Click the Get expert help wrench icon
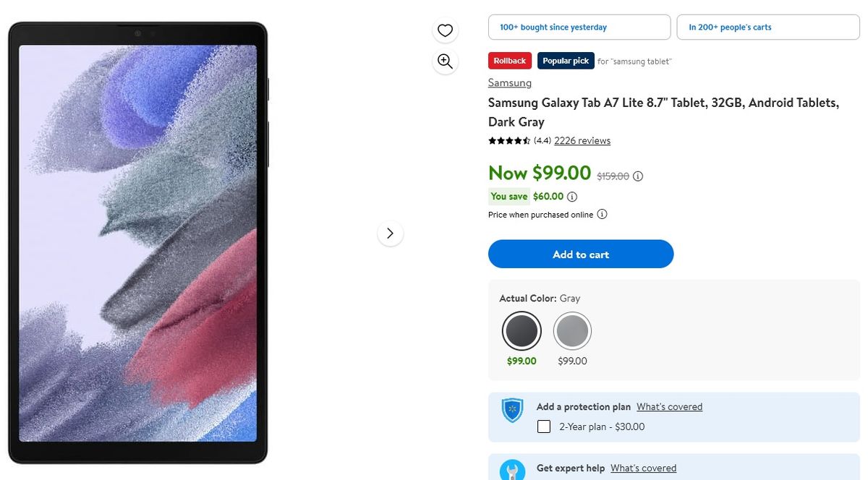This screenshot has height=480, width=868. (x=513, y=470)
